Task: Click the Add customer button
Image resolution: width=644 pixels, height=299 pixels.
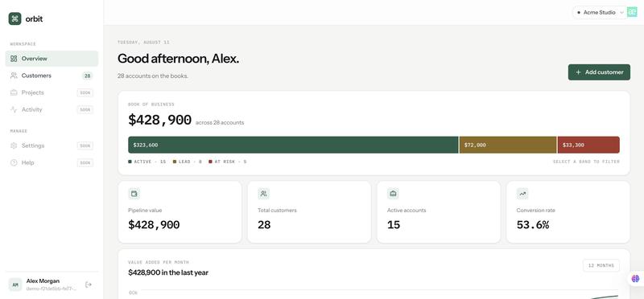Action: [599, 72]
